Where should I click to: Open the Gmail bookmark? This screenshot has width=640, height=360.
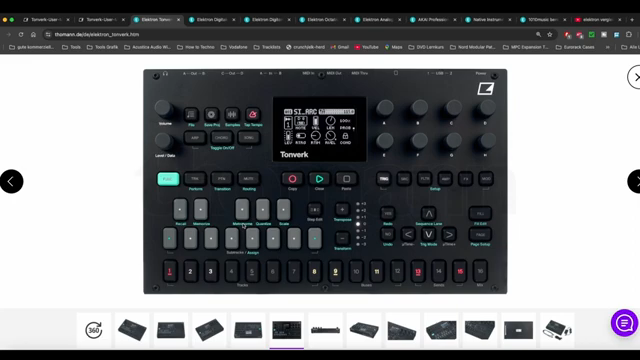340,47
